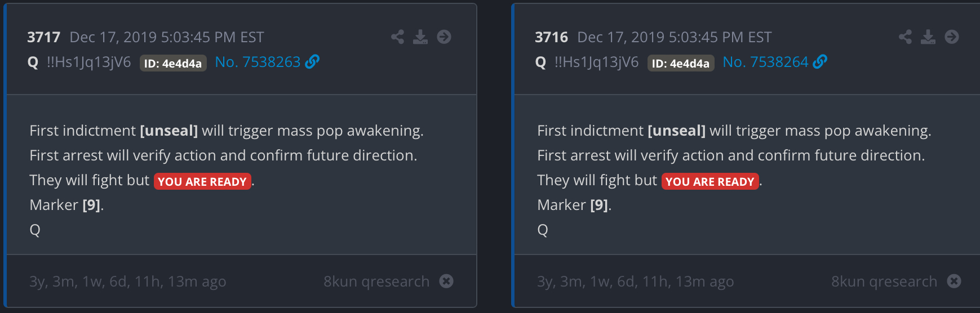Click 8kun qresearch label on post 3716
This screenshot has height=313, width=980.
(x=884, y=281)
